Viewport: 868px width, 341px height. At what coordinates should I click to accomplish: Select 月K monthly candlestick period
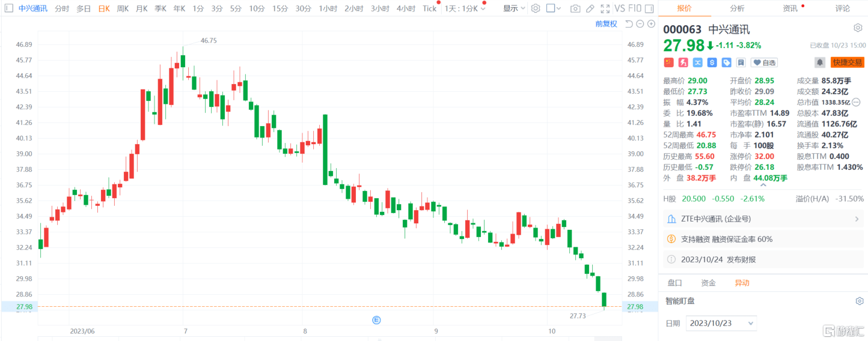click(x=142, y=9)
